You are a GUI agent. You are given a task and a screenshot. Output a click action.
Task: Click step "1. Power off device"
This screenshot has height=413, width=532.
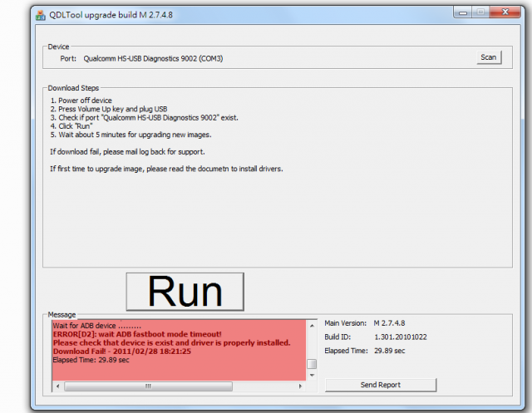coord(81,101)
